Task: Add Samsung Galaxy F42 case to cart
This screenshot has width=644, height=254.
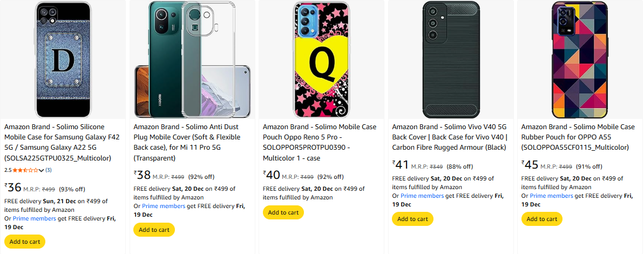Action: point(24,242)
